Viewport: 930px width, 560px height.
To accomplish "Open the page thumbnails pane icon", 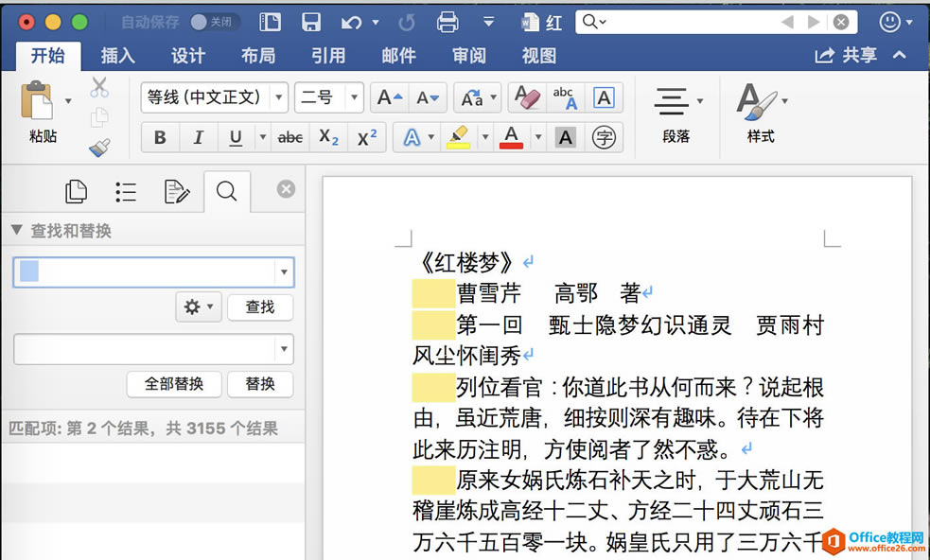I will (x=76, y=190).
